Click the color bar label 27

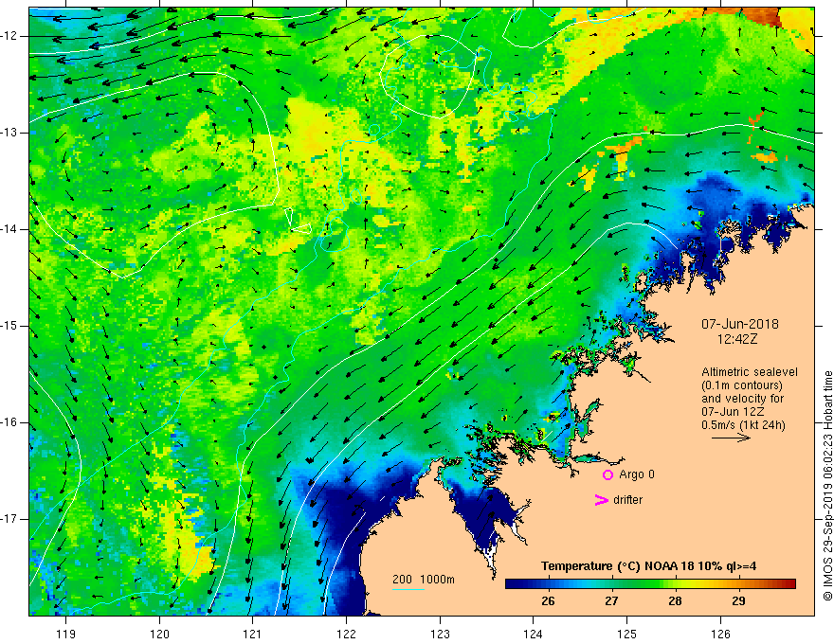pyautogui.click(x=611, y=601)
